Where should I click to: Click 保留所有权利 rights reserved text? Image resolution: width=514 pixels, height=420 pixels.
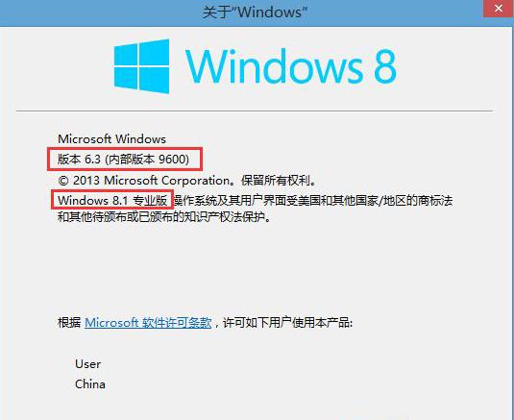coord(278,181)
